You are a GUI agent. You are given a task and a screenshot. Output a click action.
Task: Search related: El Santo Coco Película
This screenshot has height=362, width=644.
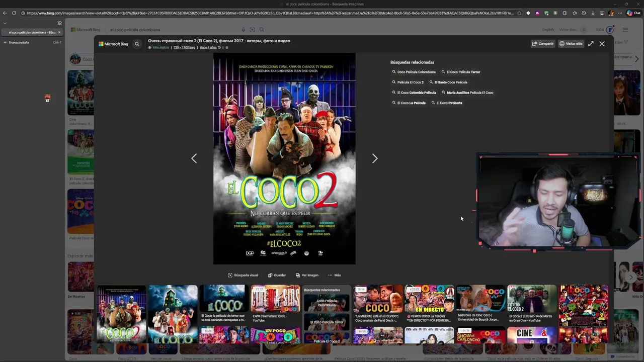click(448, 82)
